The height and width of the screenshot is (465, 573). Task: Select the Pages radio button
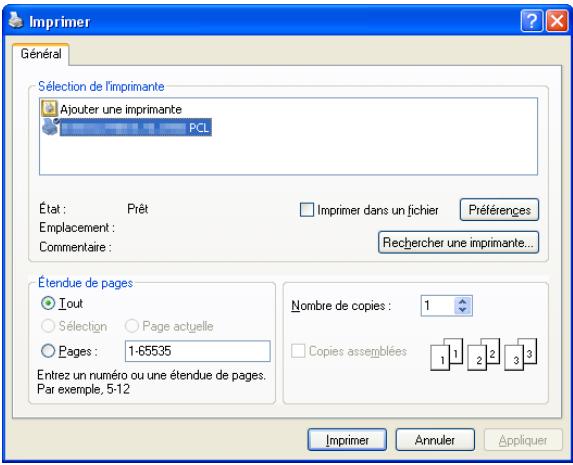pyautogui.click(x=48, y=351)
